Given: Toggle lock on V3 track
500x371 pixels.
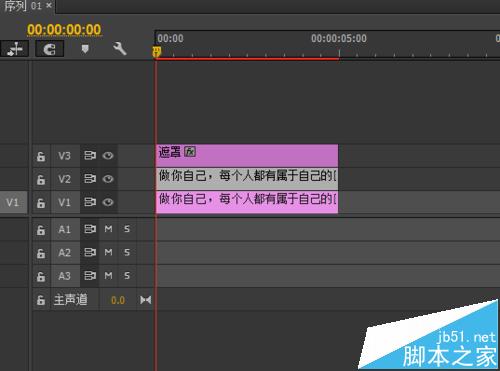Looking at the screenshot, I should pos(41,156).
